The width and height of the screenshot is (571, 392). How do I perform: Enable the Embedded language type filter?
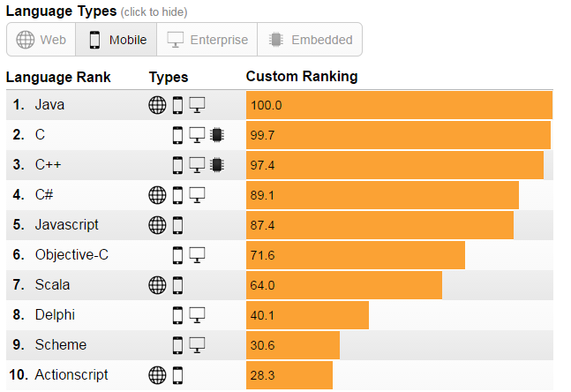[310, 40]
